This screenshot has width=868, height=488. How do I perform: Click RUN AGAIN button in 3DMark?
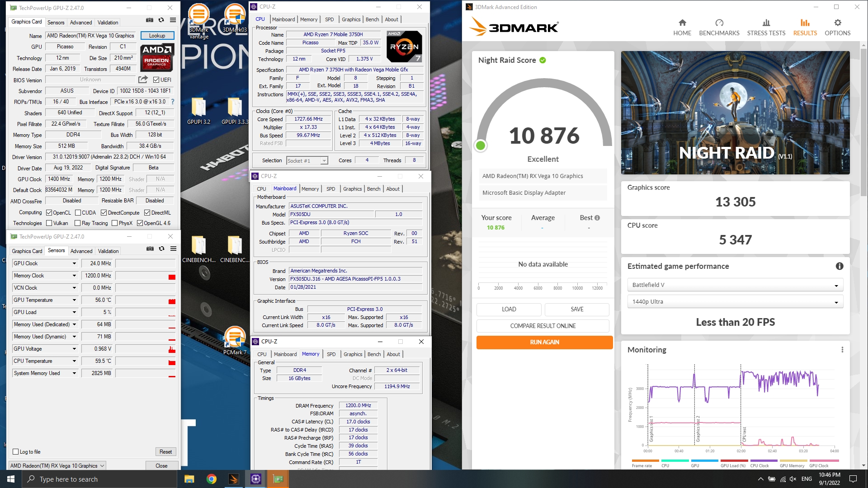pos(544,343)
